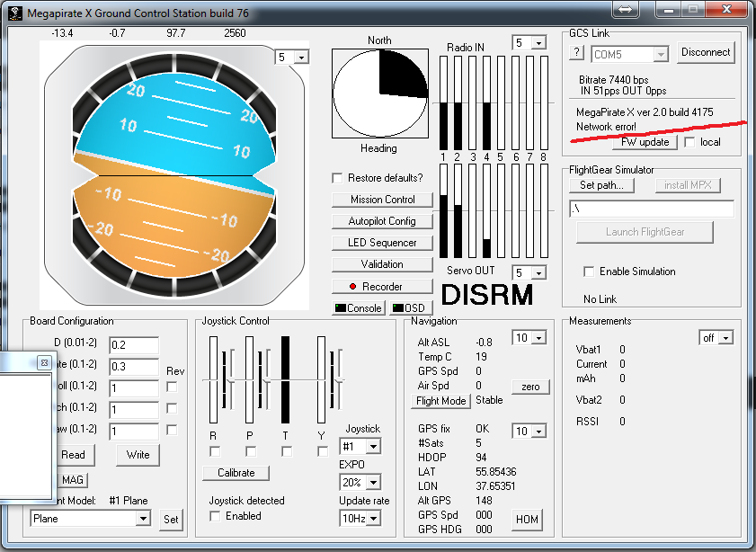
Task: Enable the joystick checkbox
Action: (x=215, y=516)
